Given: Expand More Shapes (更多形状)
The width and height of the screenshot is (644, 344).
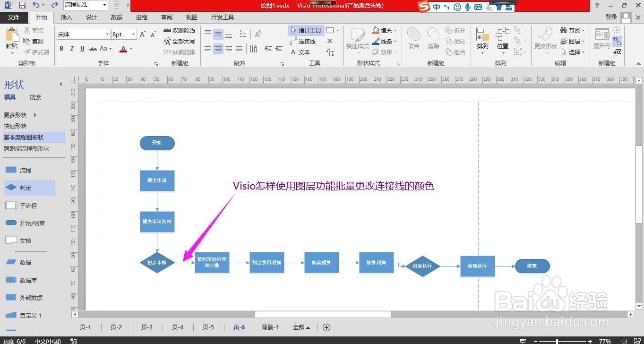Looking at the screenshot, I should (20, 115).
